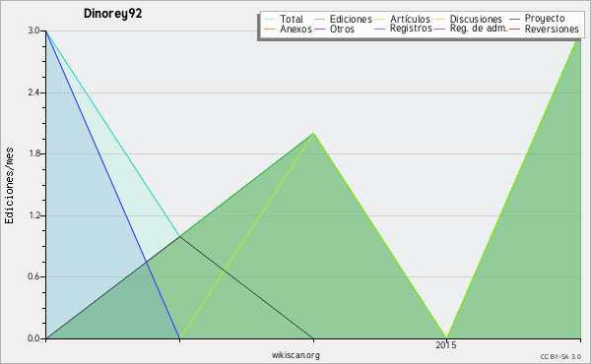Click the 1.8 y-axis tick label
This screenshot has height=364, width=591.
pos(33,153)
